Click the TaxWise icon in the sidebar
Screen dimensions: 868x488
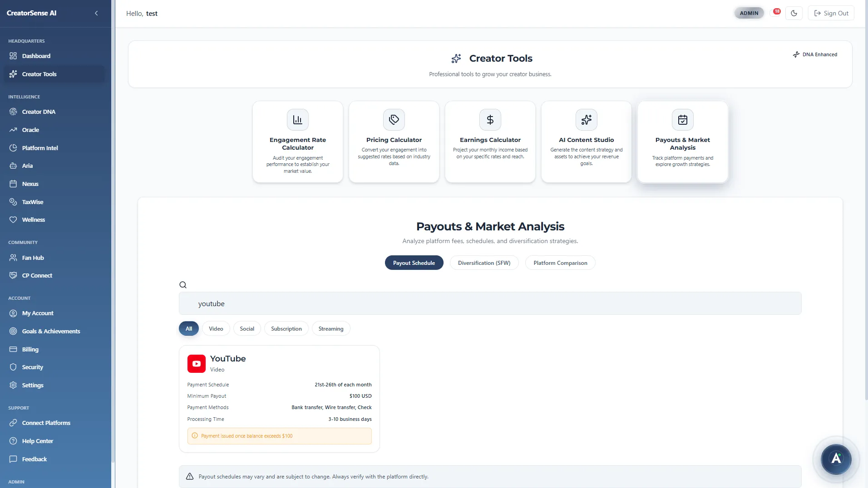[13, 202]
